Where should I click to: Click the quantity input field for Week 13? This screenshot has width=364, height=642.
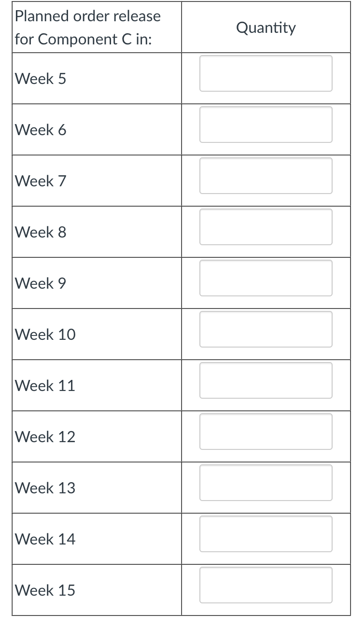266,483
